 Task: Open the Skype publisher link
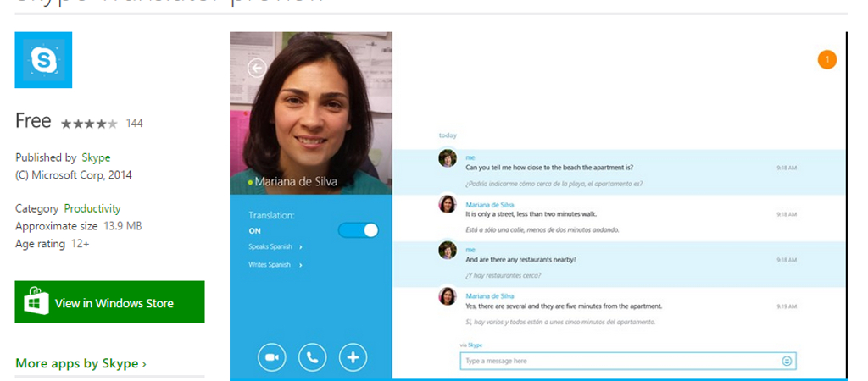96,157
